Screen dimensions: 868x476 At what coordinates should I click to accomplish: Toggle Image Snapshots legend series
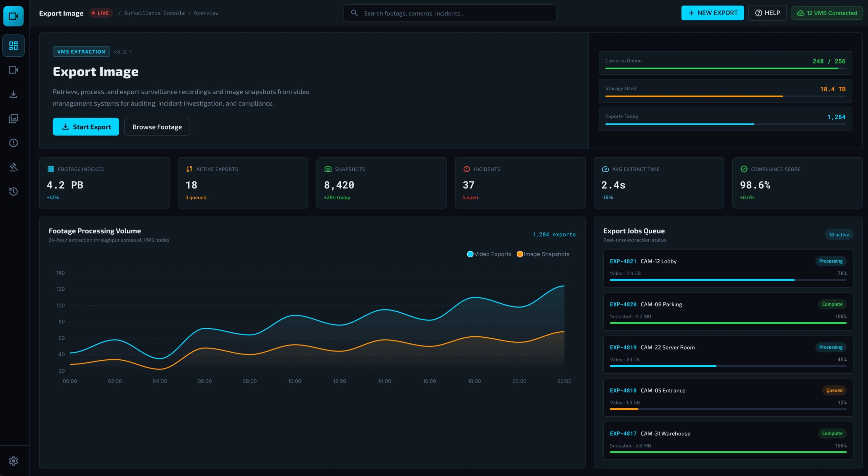[x=543, y=254]
